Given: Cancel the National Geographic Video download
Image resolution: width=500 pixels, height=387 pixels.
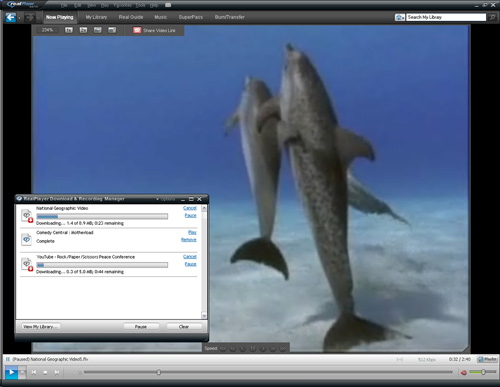Looking at the screenshot, I should (x=190, y=208).
